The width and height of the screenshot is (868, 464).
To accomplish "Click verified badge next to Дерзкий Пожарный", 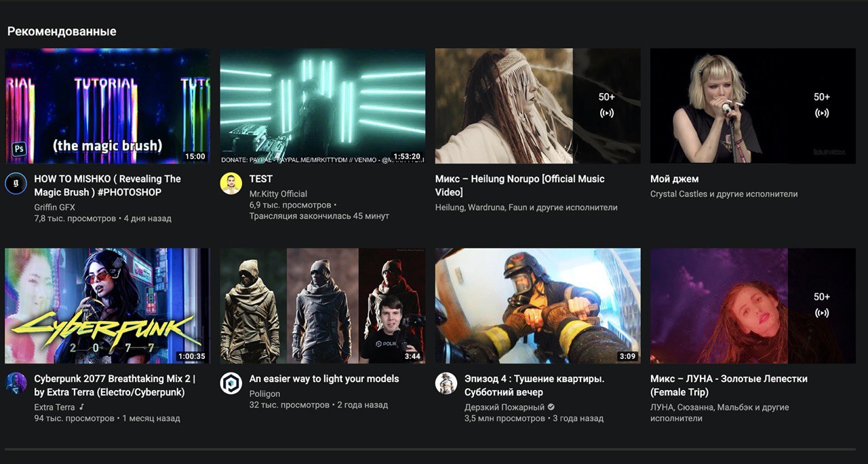I will click(x=551, y=407).
